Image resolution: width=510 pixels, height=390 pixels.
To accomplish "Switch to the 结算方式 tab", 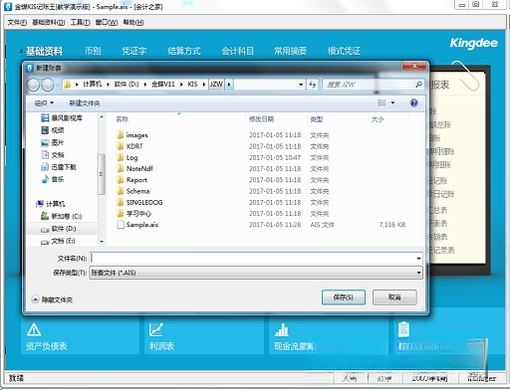I will coord(184,51).
